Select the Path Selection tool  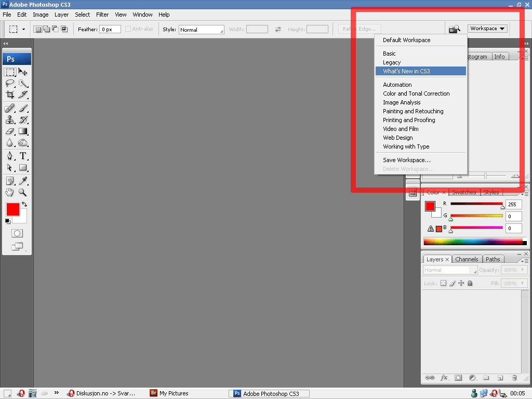10,167
